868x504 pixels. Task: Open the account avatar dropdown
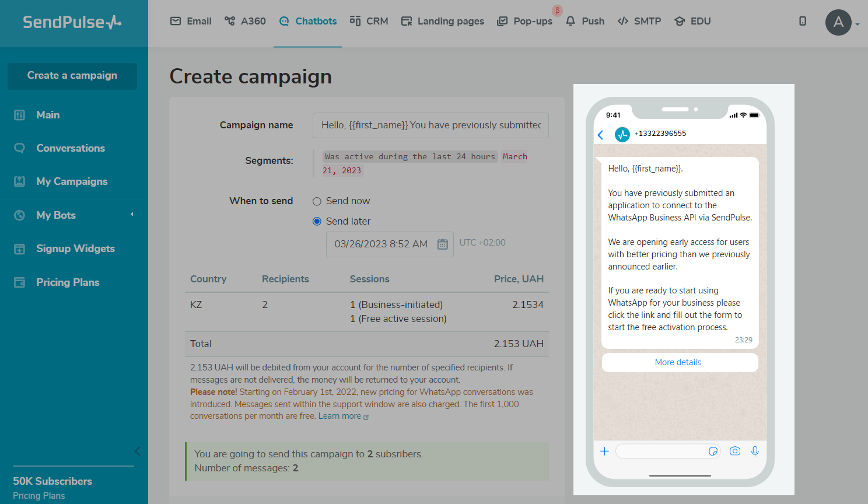(x=842, y=23)
